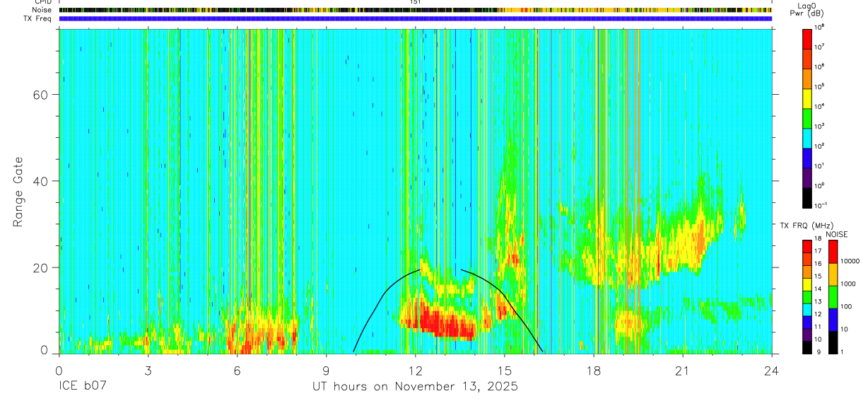Screen dimensions: 868x401
Task: Click the red segment of the Lag0 Pwr colorbar
Action: (x=807, y=37)
